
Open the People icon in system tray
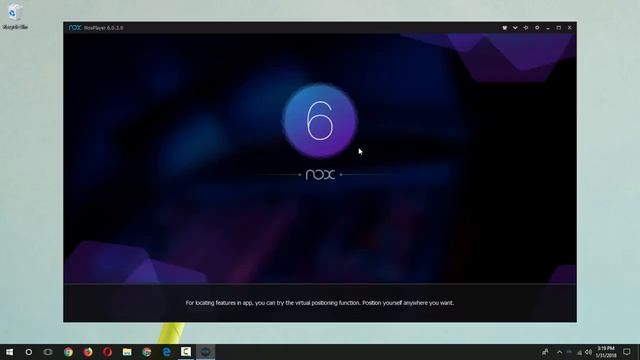pyautogui.click(x=545, y=352)
